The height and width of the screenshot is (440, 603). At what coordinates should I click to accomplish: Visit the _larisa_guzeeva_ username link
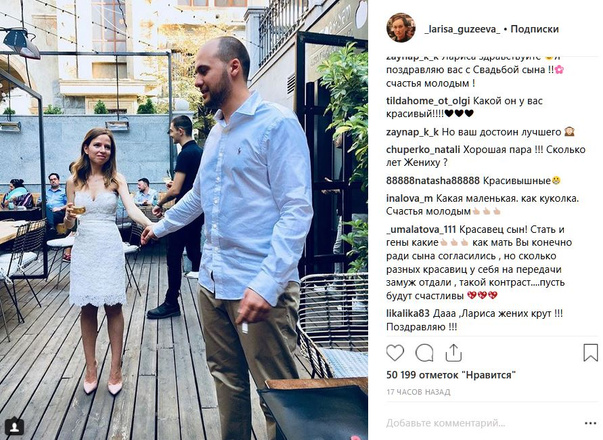point(462,29)
